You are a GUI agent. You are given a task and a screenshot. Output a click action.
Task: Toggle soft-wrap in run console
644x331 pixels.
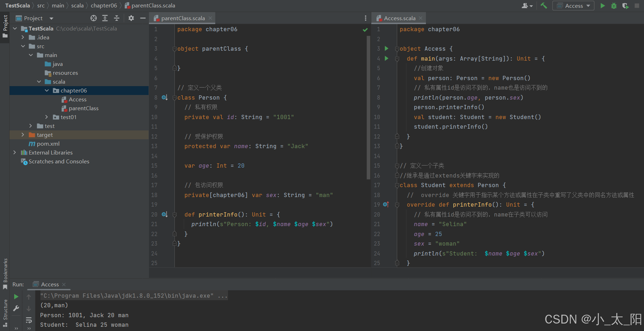coord(29,320)
